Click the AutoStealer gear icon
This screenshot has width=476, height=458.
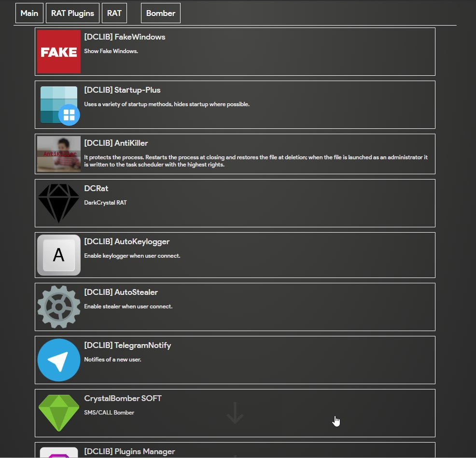59,307
